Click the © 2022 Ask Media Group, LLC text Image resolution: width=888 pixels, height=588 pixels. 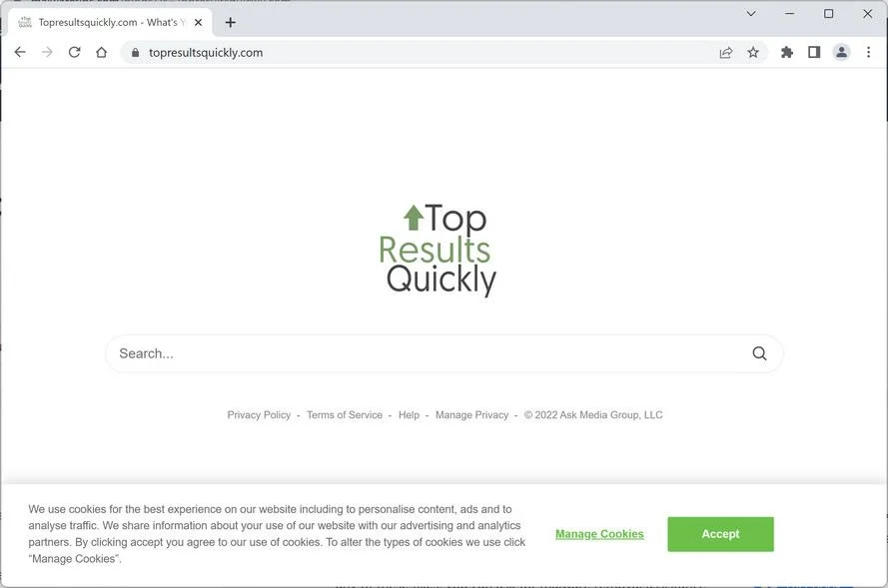point(593,415)
